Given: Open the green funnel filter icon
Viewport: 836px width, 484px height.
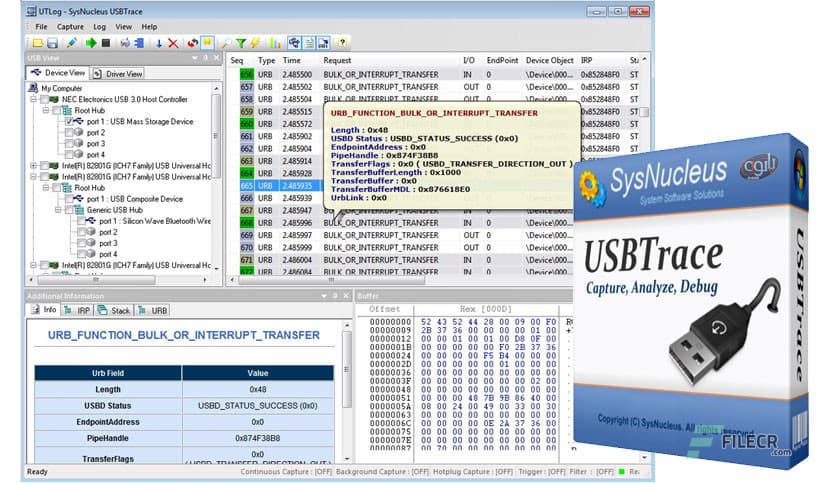Looking at the screenshot, I should coord(241,43).
